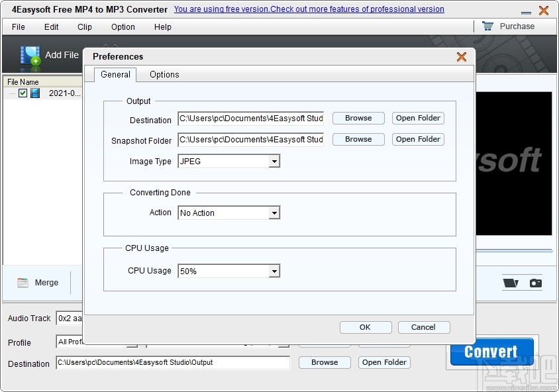This screenshot has width=559, height=392.
Task: Click the Add File icon
Action: [30, 56]
